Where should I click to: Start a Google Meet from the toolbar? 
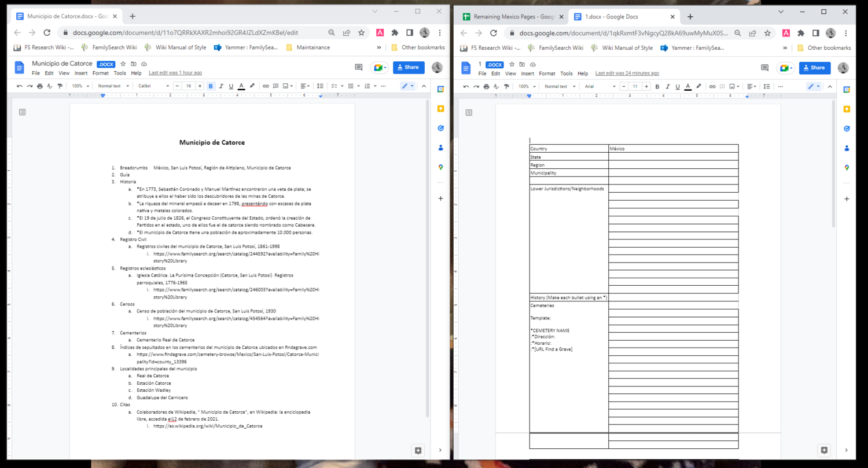pos(379,68)
